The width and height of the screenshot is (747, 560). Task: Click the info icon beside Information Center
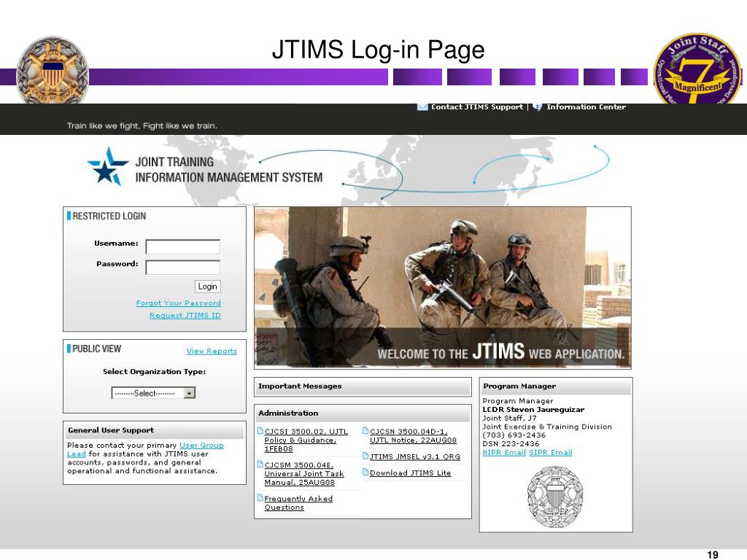[x=537, y=106]
